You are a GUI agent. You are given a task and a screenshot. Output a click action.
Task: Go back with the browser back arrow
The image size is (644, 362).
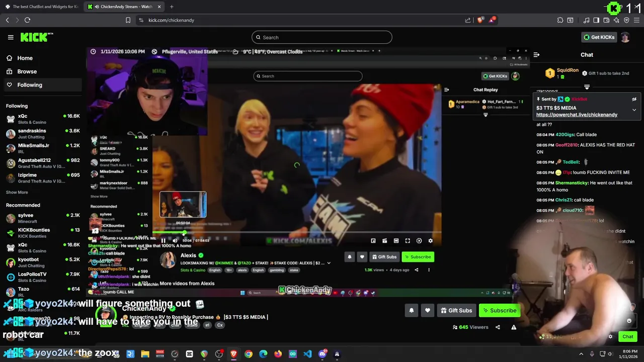click(7, 20)
